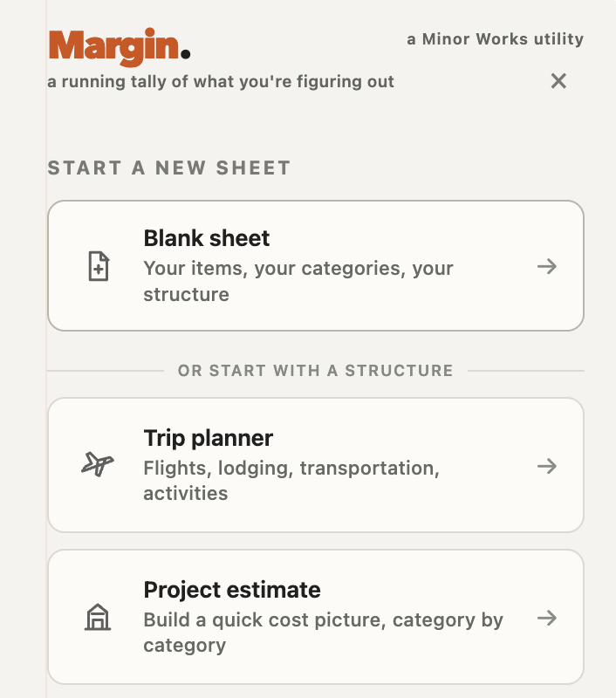The image size is (616, 698).
Task: Select the Blank sheet title
Action: tap(207, 238)
